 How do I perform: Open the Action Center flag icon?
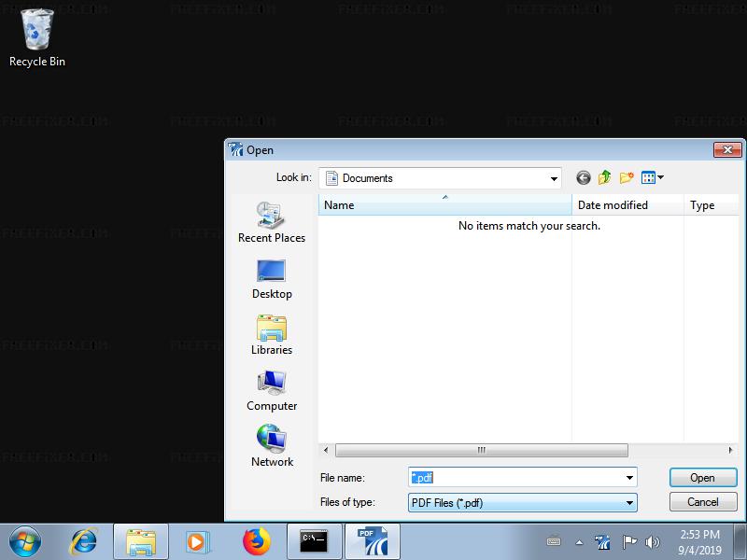pyautogui.click(x=629, y=542)
